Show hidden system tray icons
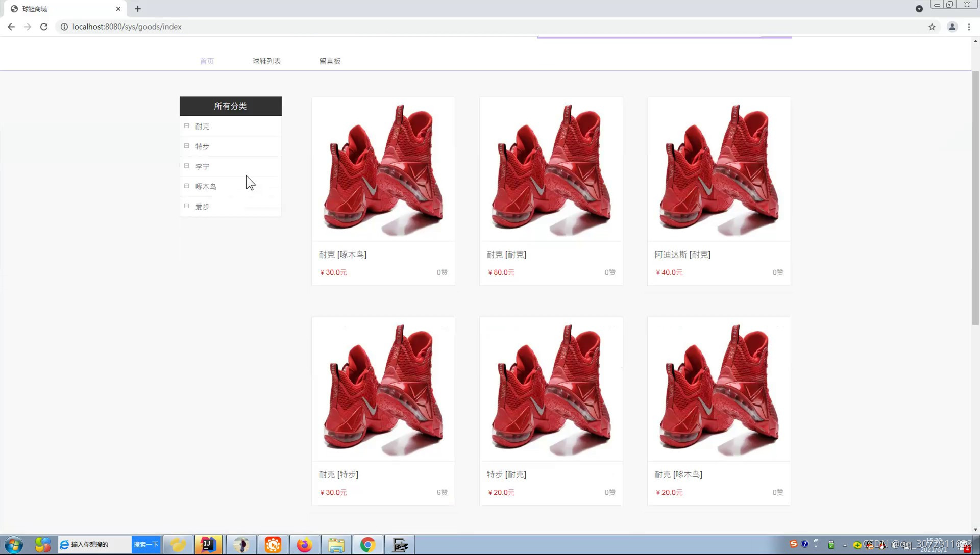The height and width of the screenshot is (555, 980). point(845,545)
